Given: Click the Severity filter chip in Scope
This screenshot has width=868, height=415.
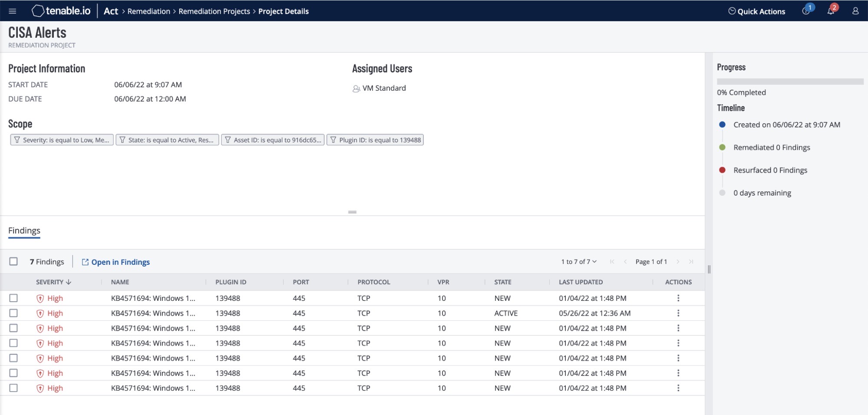Looking at the screenshot, I should (x=62, y=140).
